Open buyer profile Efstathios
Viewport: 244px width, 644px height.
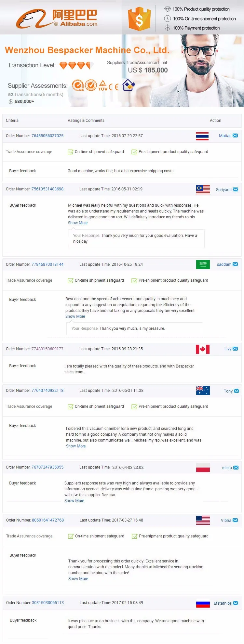[x=223, y=603]
